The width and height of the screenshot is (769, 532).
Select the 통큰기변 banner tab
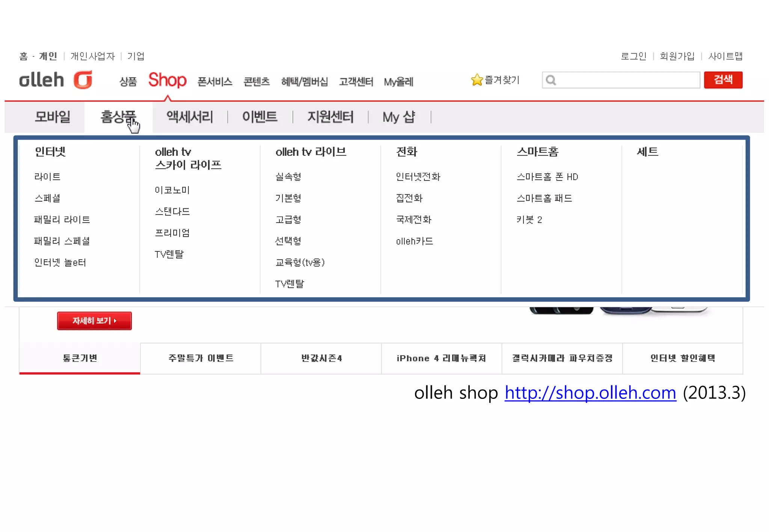[x=80, y=358]
